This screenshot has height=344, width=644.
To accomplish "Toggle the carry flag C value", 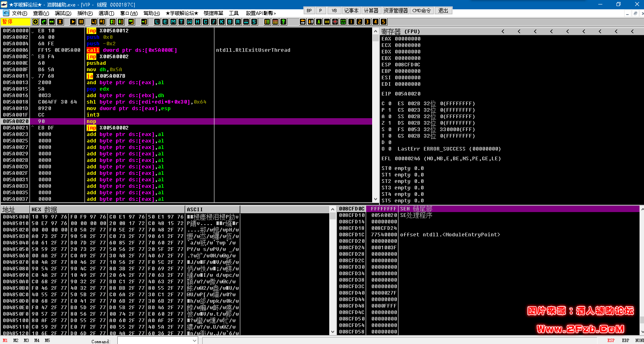I will 390,104.
